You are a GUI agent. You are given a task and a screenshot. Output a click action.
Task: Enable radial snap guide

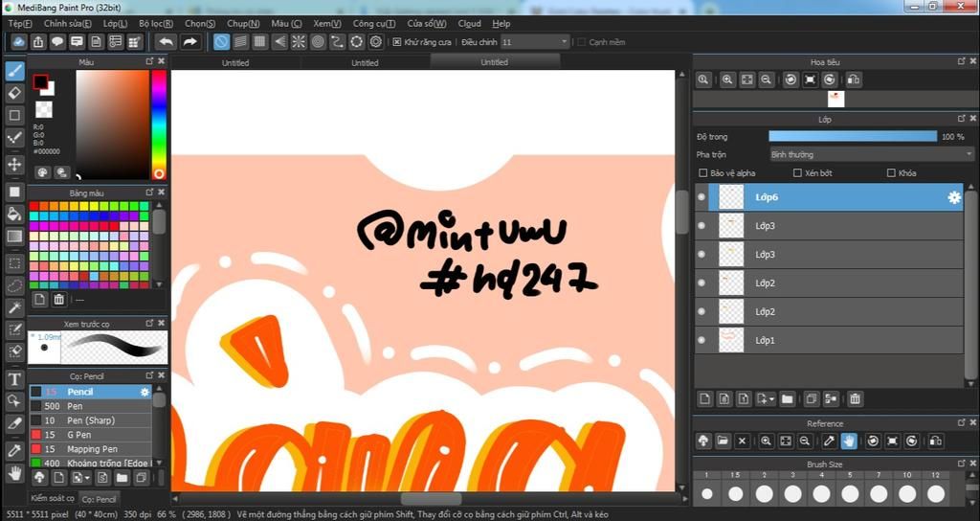pos(299,42)
